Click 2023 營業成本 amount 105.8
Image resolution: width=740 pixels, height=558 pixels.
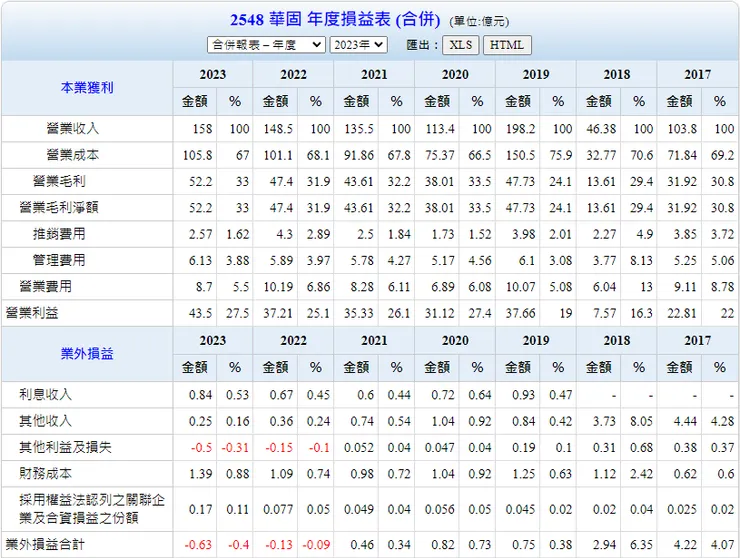coord(197,155)
